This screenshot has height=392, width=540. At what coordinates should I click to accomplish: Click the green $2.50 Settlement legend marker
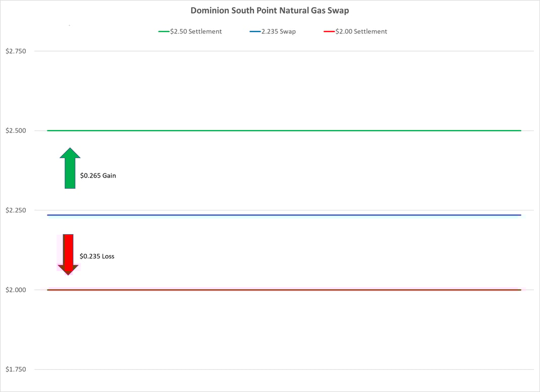[x=164, y=31]
